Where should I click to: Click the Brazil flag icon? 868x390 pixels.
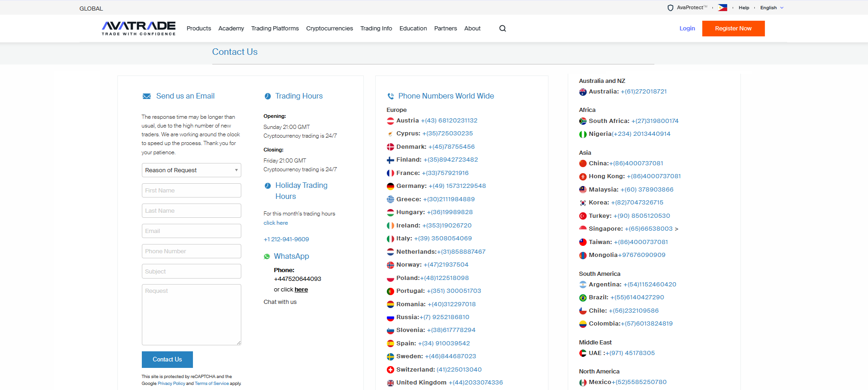point(583,298)
